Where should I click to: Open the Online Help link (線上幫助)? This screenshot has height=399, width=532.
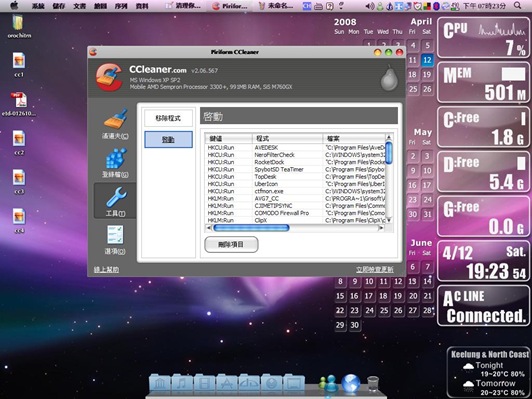(106, 269)
